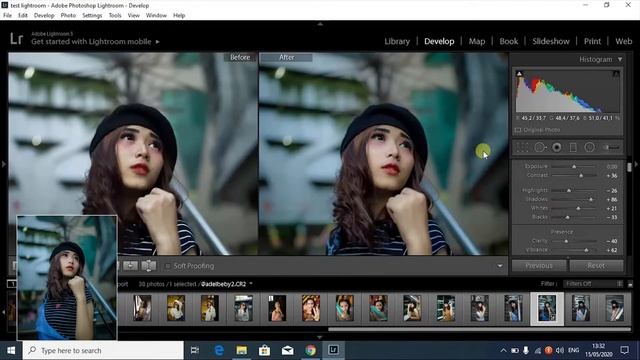Image resolution: width=640 pixels, height=360 pixels.
Task: Open the View menu
Action: point(133,16)
